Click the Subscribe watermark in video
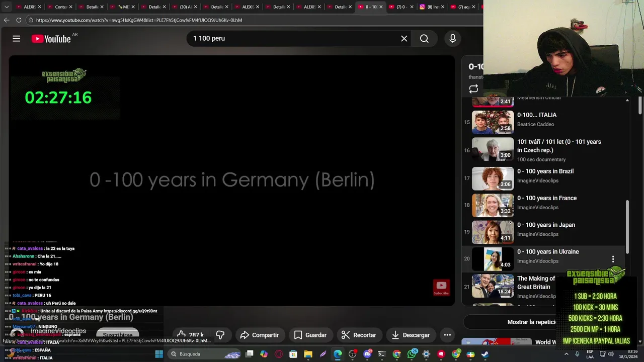Image resolution: width=644 pixels, height=362 pixels. tap(441, 288)
